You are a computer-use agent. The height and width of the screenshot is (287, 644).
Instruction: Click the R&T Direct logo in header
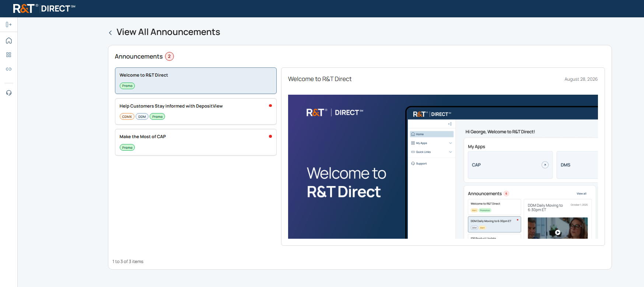(44, 8)
